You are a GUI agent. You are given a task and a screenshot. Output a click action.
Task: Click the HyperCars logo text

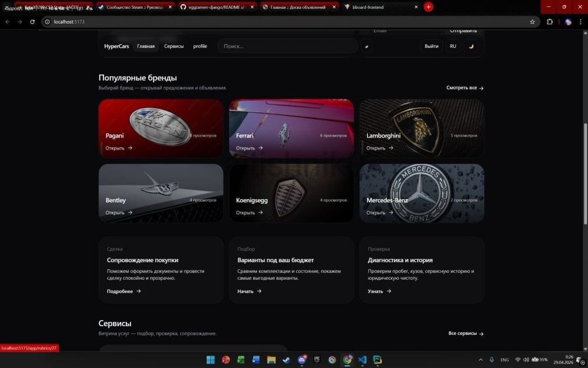coord(116,46)
